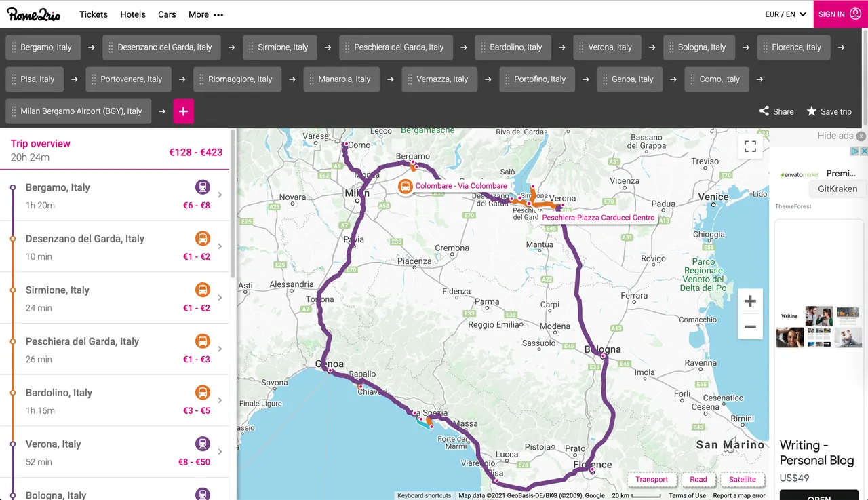Click the Florence, Italy destination chip
The width and height of the screenshot is (868, 500).
793,47
